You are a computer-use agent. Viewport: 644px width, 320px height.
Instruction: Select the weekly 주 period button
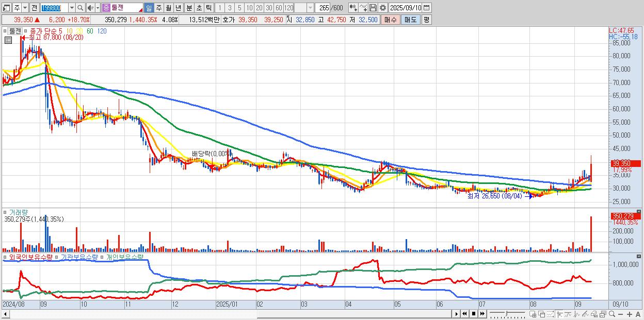coord(158,8)
